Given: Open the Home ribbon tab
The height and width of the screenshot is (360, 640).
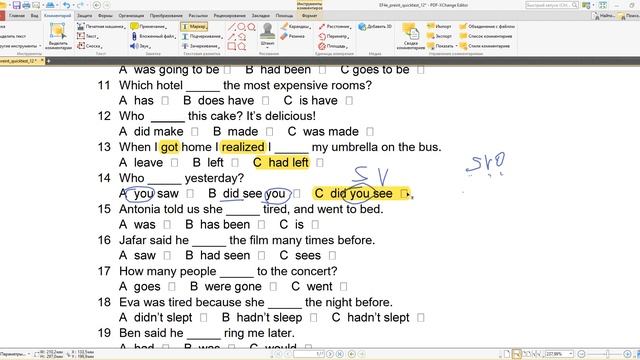Looking at the screenshot, I should tap(17, 16).
